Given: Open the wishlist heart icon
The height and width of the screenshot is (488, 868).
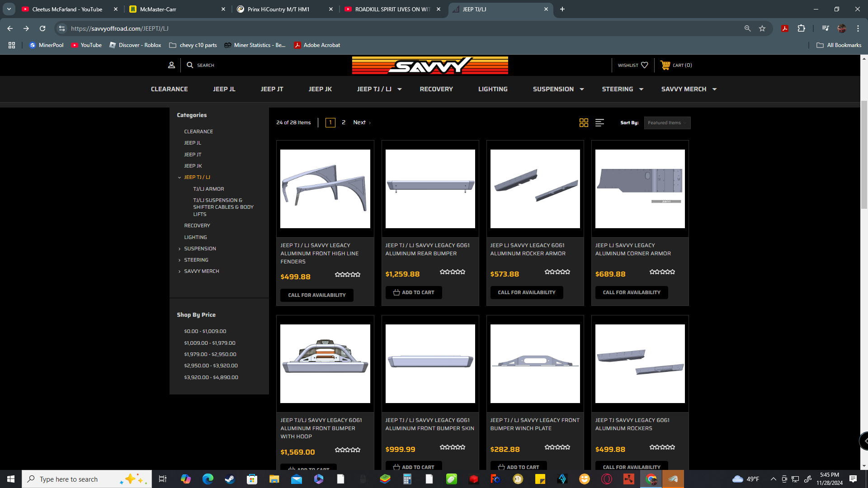Looking at the screenshot, I should coord(644,65).
